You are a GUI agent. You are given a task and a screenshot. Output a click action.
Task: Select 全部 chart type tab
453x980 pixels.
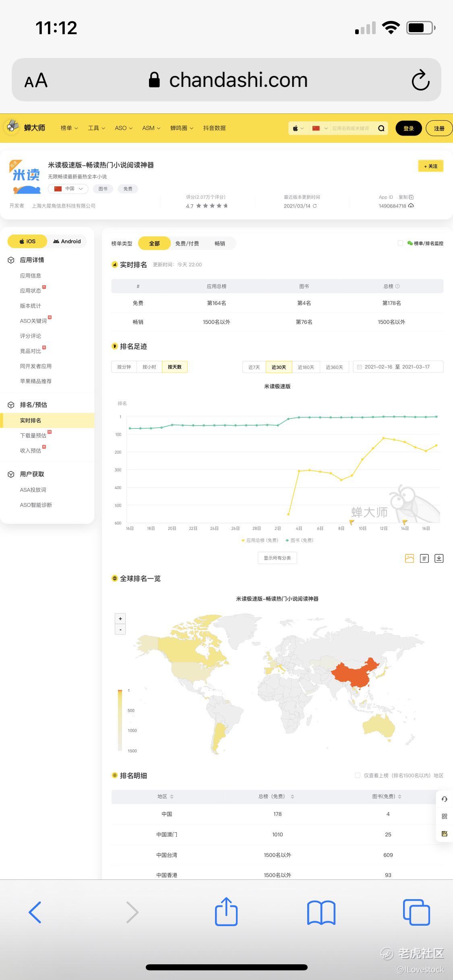click(x=154, y=243)
